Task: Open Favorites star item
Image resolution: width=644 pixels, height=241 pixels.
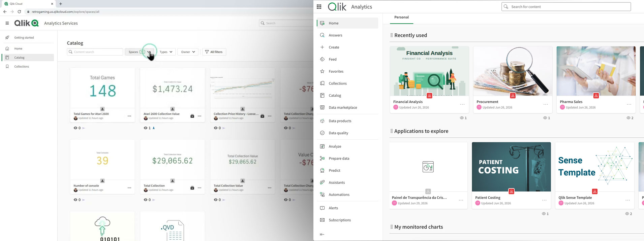Action: point(347,71)
